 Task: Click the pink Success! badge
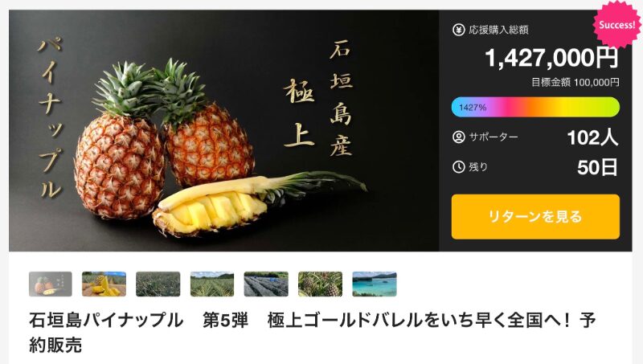[x=616, y=25]
